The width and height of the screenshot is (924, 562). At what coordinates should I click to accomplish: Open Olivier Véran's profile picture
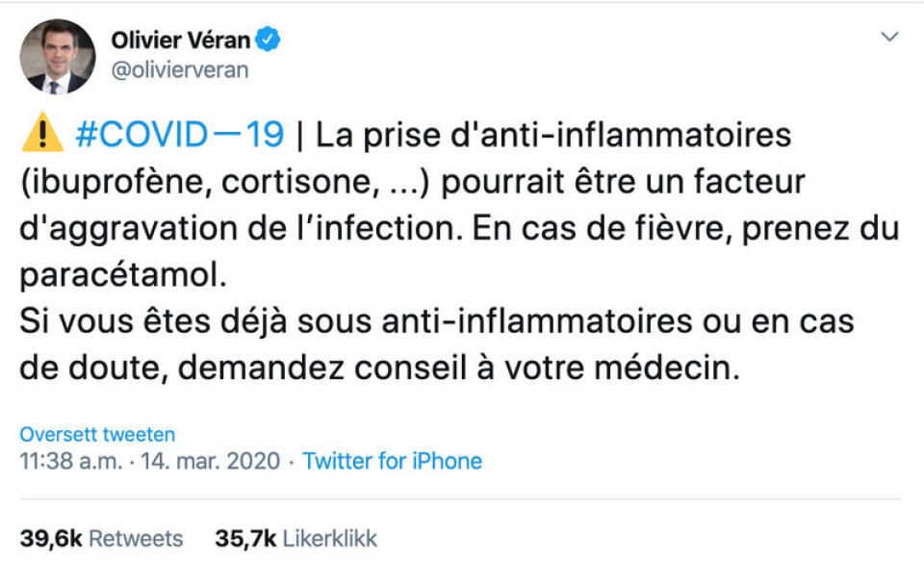click(57, 57)
